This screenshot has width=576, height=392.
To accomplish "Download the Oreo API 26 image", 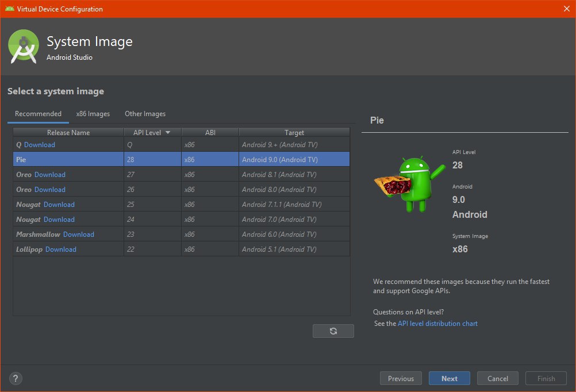I will point(50,190).
